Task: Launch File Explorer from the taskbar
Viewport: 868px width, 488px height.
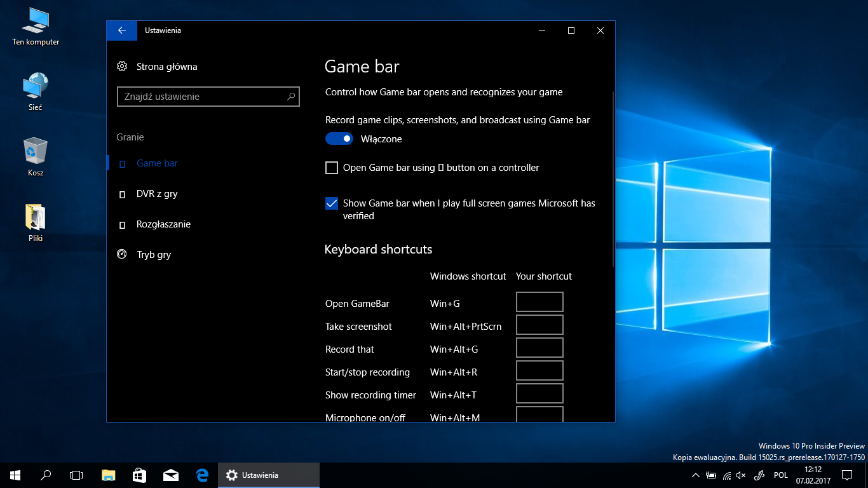Action: point(109,475)
